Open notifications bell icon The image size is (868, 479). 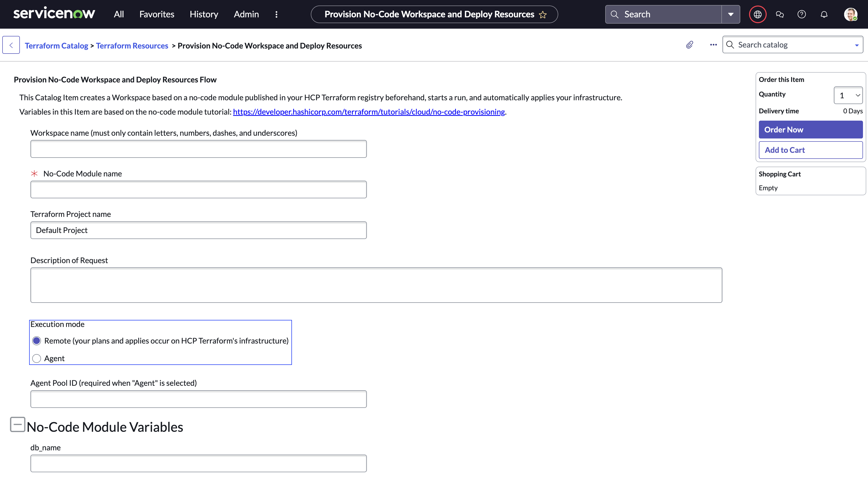pyautogui.click(x=824, y=15)
